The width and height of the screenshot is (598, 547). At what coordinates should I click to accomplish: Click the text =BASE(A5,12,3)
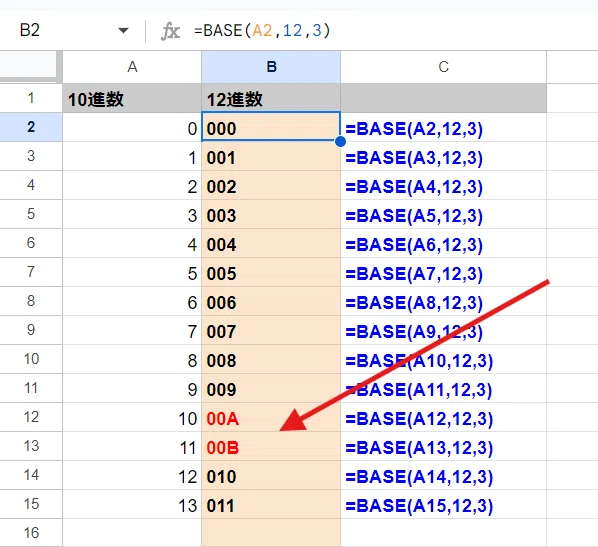pos(414,216)
